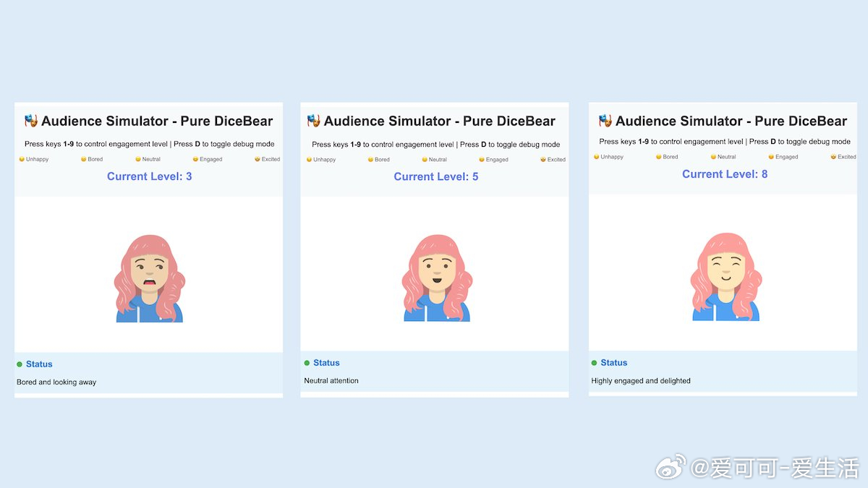Click the "Neutral attention" status text
The image size is (868, 488).
click(331, 380)
